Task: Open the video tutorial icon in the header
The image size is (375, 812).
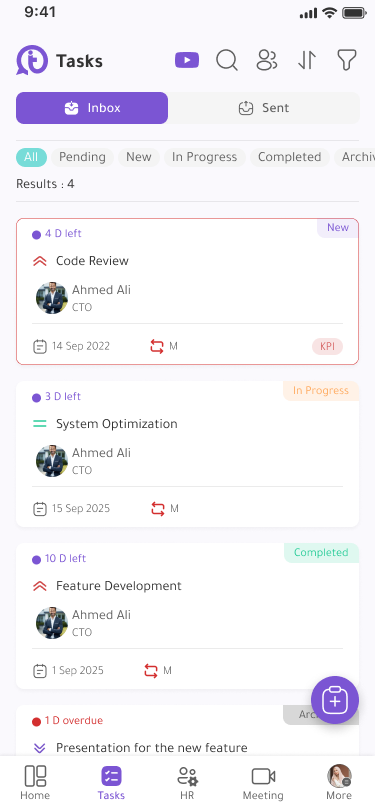Action: point(187,60)
